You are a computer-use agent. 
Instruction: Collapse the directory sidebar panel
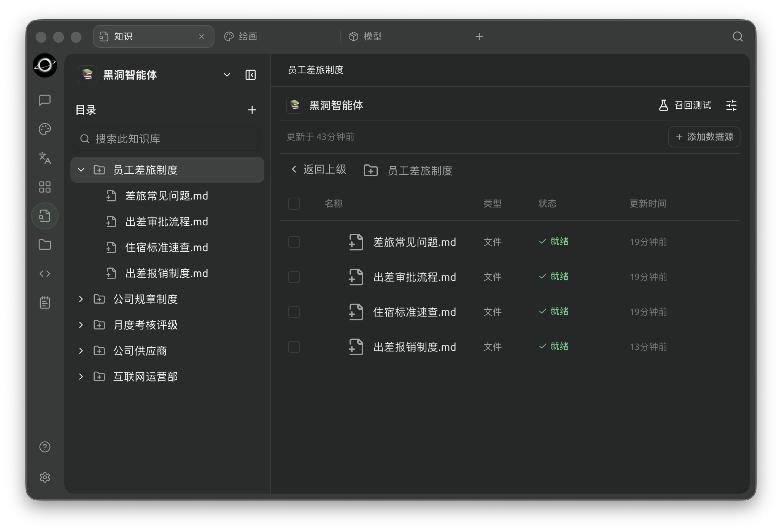point(251,75)
